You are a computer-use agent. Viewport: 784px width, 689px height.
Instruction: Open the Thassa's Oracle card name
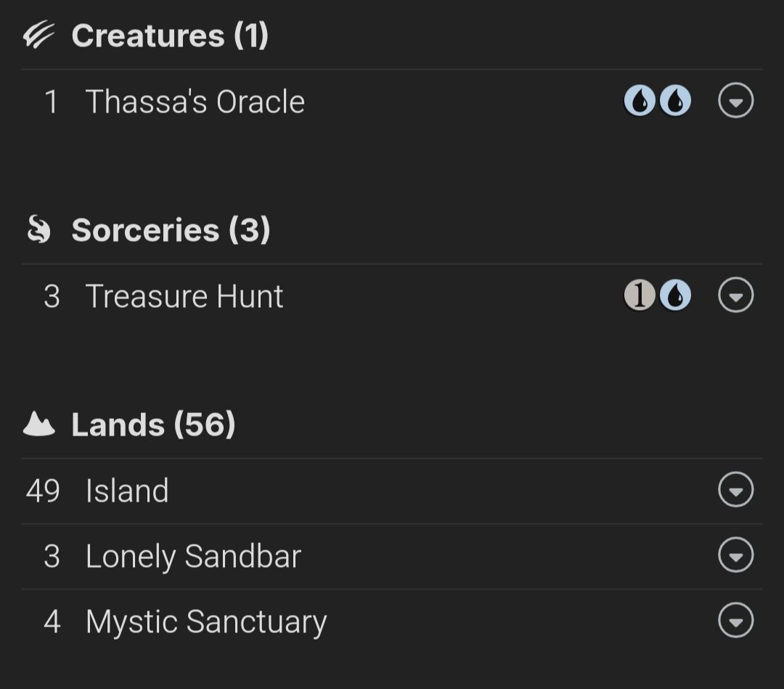[195, 102]
